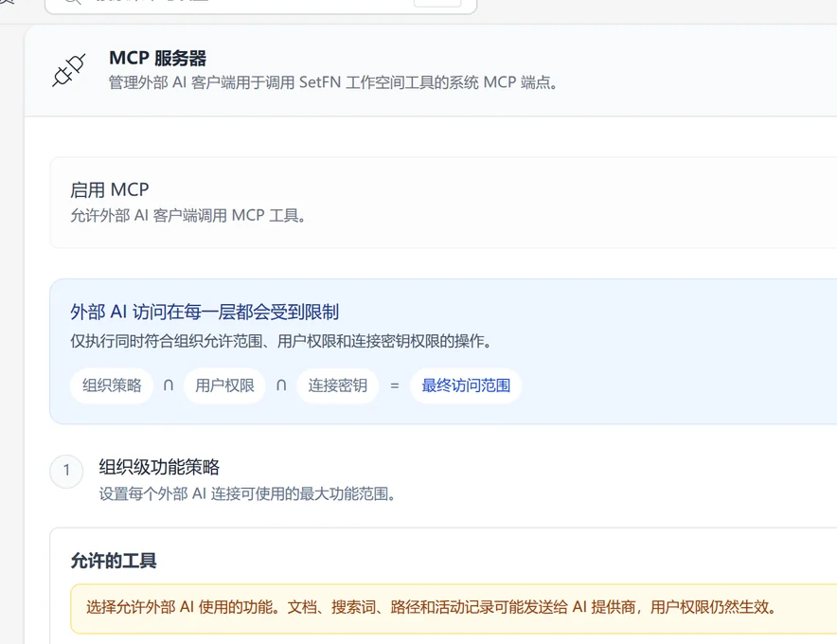
Task: Click the search input field at the top
Action: (260, 5)
